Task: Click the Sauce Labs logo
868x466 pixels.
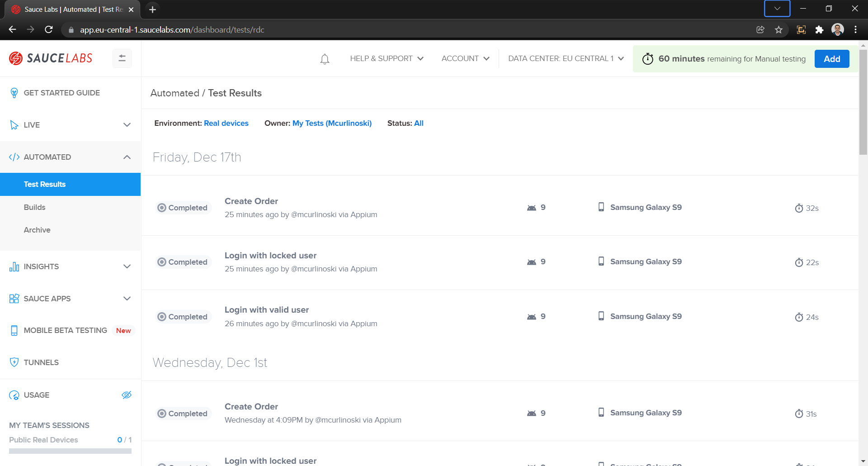Action: coord(51,58)
